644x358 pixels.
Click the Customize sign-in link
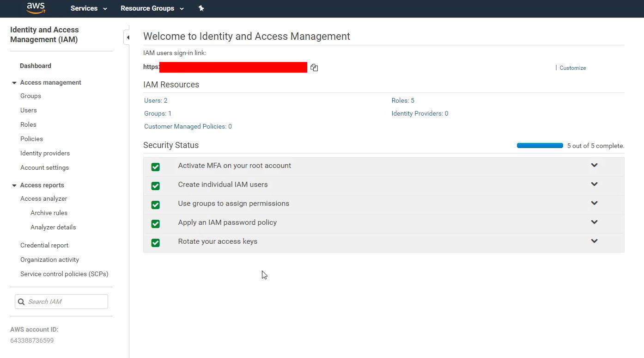pos(572,68)
